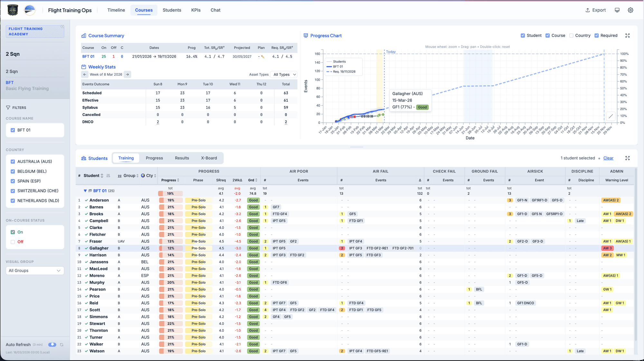Collapse the Flight Training Academy sidebar with the double chevron
The image size is (644, 361).
(63, 27)
